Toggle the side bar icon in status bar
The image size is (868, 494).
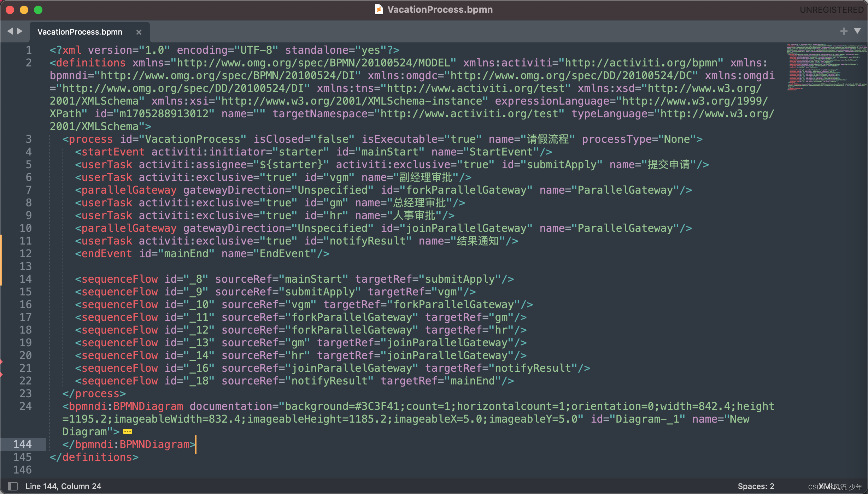(x=13, y=486)
